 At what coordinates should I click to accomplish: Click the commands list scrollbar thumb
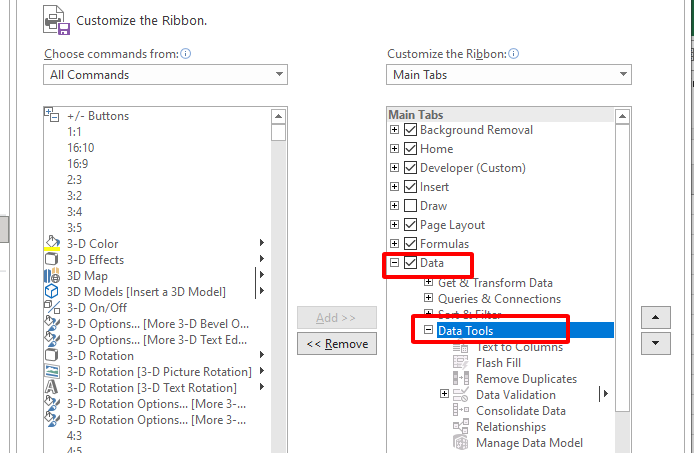tap(278, 133)
